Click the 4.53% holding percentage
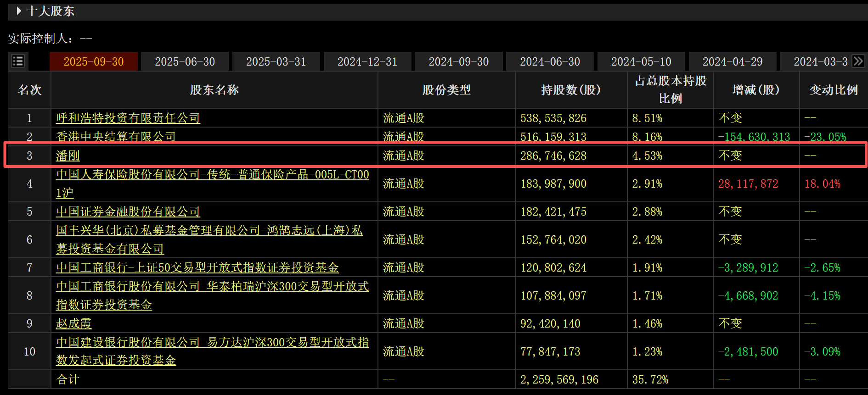Screen dimensions: 868x395 click(647, 156)
